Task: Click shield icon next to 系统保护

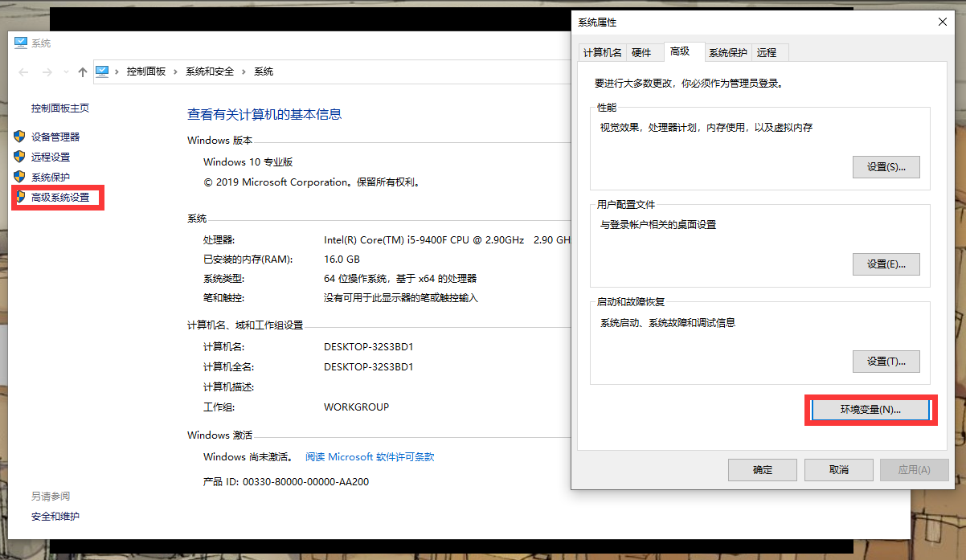Action: click(x=20, y=177)
